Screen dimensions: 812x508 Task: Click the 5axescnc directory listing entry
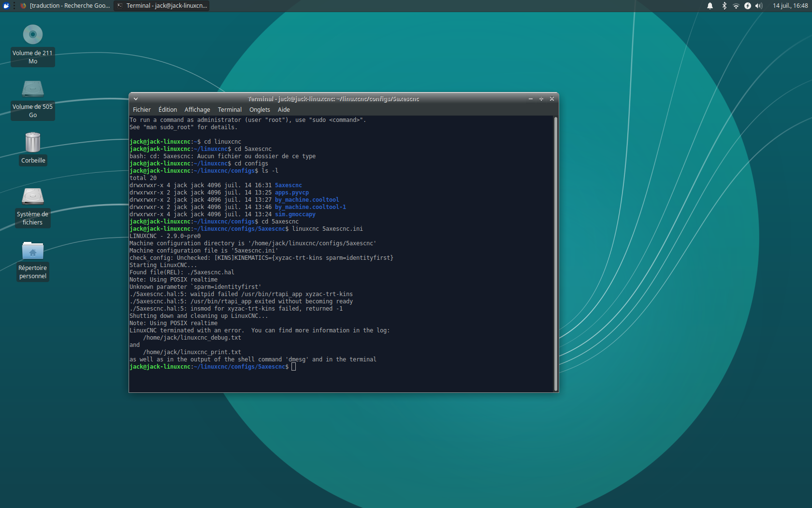(x=289, y=185)
